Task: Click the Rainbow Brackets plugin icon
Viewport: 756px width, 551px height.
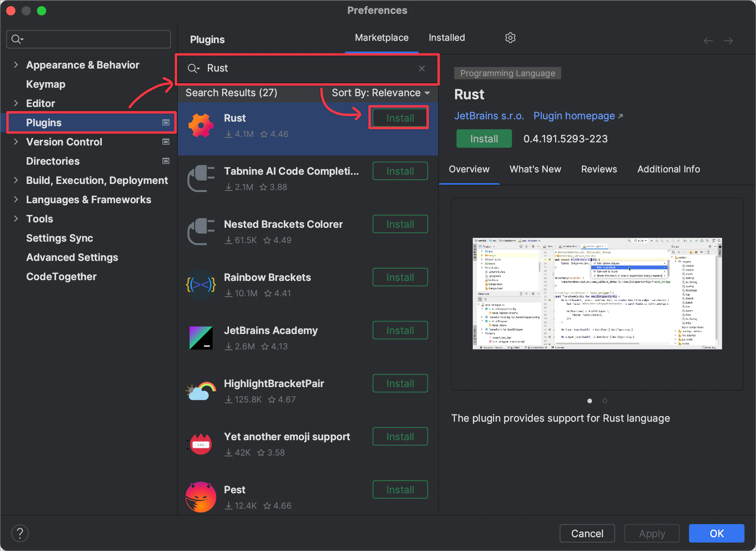Action: click(x=201, y=285)
